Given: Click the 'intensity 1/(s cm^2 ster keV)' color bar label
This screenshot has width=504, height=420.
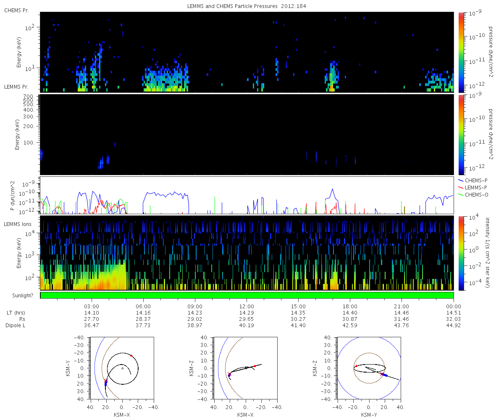Looking at the screenshot, I should coord(488,253).
